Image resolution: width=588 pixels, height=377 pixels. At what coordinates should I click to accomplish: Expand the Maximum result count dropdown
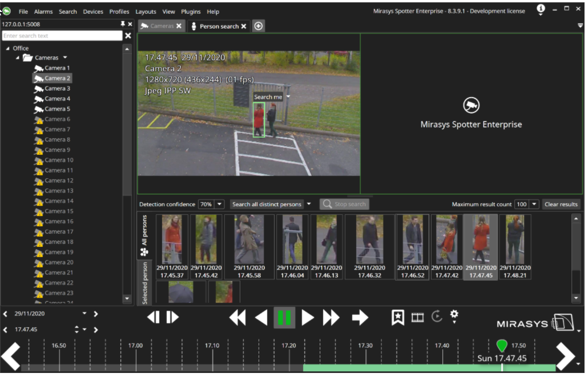coord(534,204)
